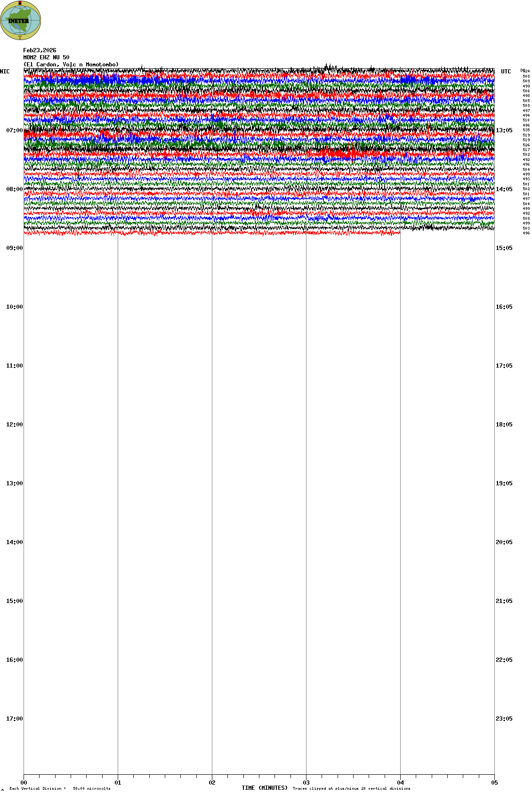Image resolution: width=532 pixels, height=795 pixels.
Task: Click the Feb23,2026 date label
Action: (40, 50)
